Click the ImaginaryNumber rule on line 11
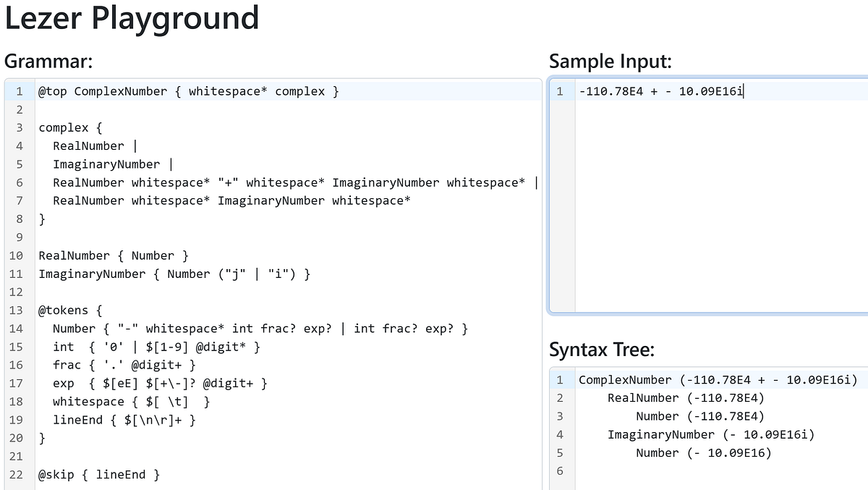This screenshot has width=868, height=490. tap(174, 274)
